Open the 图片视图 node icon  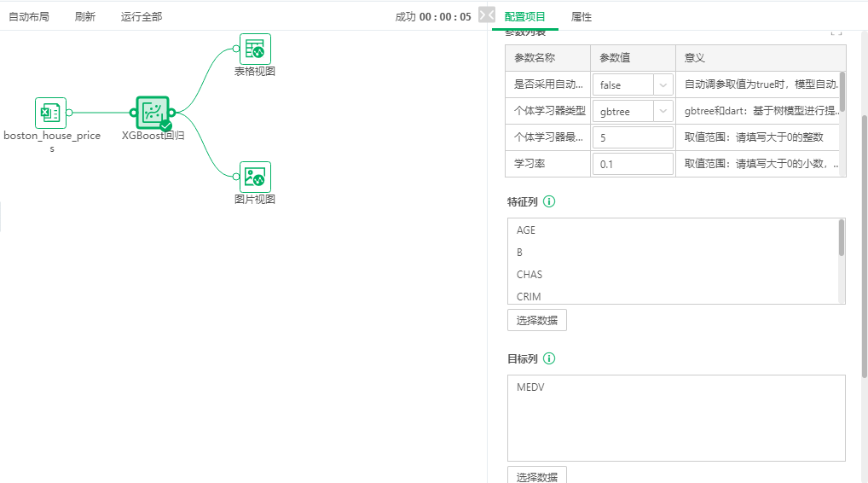pos(255,177)
